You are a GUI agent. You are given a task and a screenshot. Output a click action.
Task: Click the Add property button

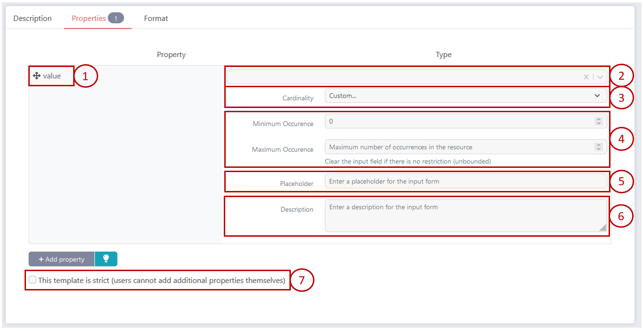click(x=61, y=259)
